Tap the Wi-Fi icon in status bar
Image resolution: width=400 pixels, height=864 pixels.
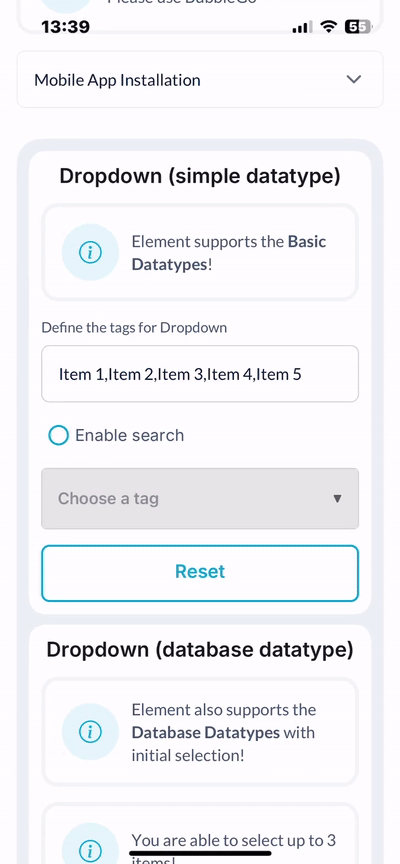[329, 26]
